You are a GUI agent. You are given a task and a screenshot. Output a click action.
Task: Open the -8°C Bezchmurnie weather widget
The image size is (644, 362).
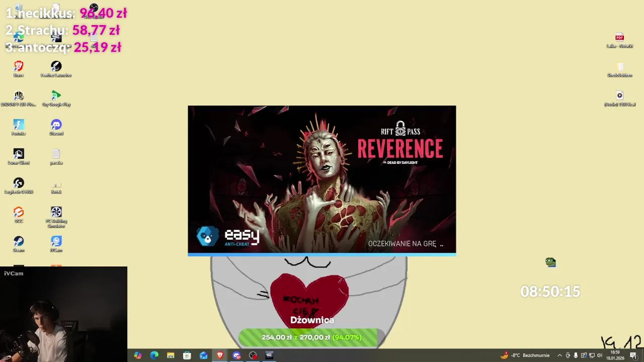tap(525, 355)
